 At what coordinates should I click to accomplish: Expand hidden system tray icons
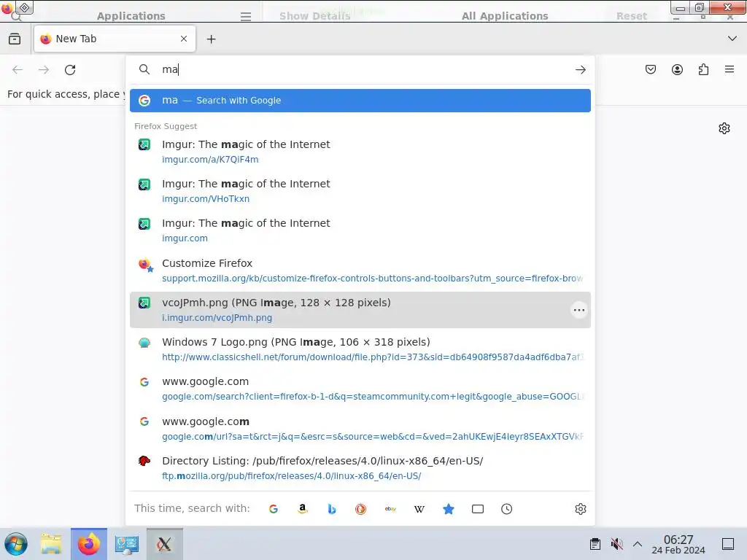(638, 544)
